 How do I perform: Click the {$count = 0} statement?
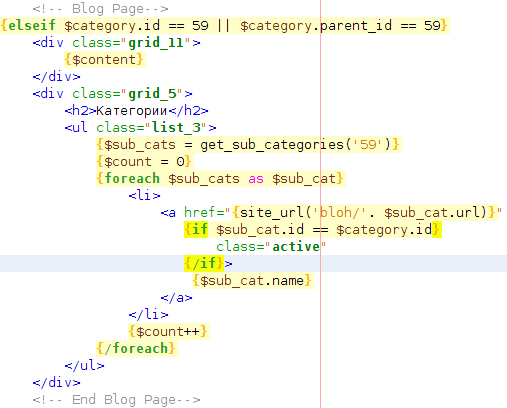(x=144, y=162)
